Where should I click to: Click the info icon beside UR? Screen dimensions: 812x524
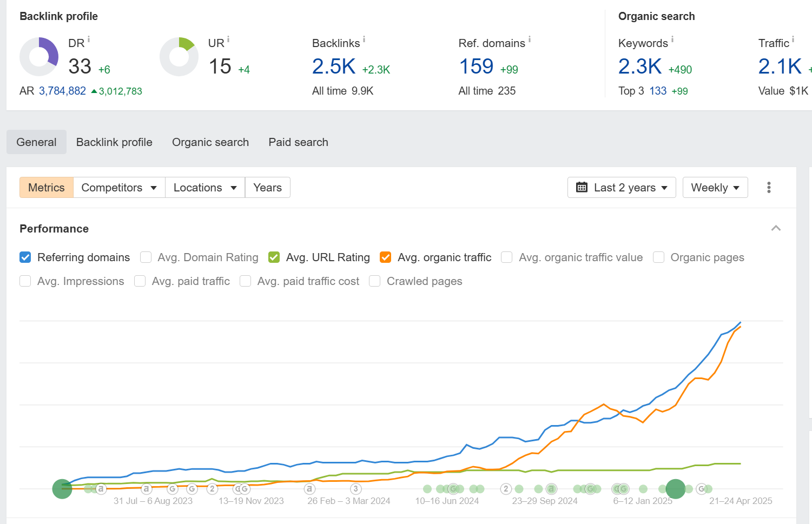coord(228,39)
